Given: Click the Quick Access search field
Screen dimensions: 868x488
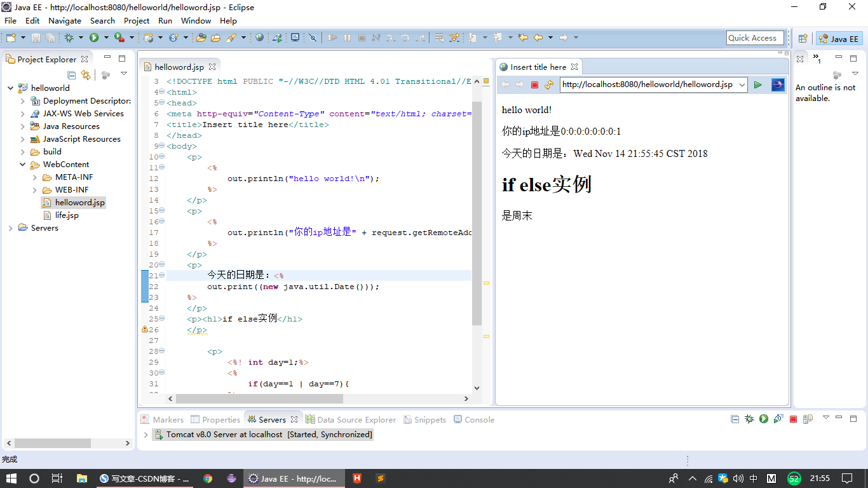Looking at the screenshot, I should pyautogui.click(x=755, y=38).
